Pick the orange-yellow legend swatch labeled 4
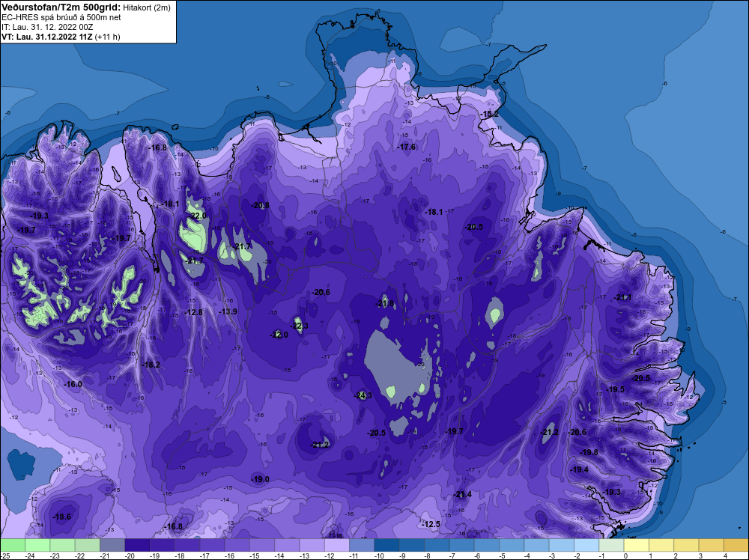Image resolution: width=749 pixels, height=560 pixels. coord(736,545)
